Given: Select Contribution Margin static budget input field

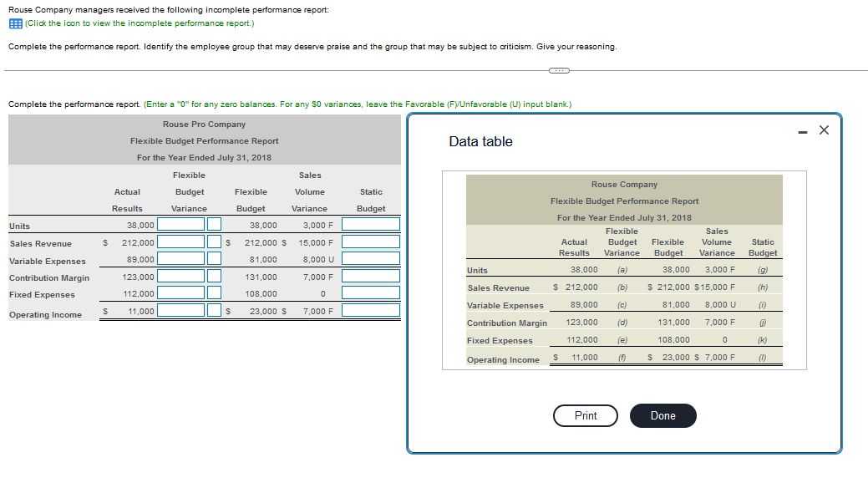Looking at the screenshot, I should [371, 276].
